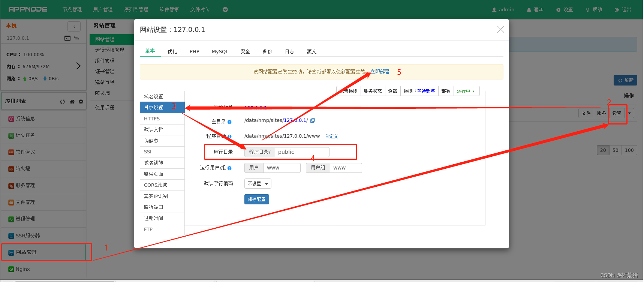The width and height of the screenshot is (644, 282).
Task: Open 软件管家 in the sidebar app list
Action: 43,152
